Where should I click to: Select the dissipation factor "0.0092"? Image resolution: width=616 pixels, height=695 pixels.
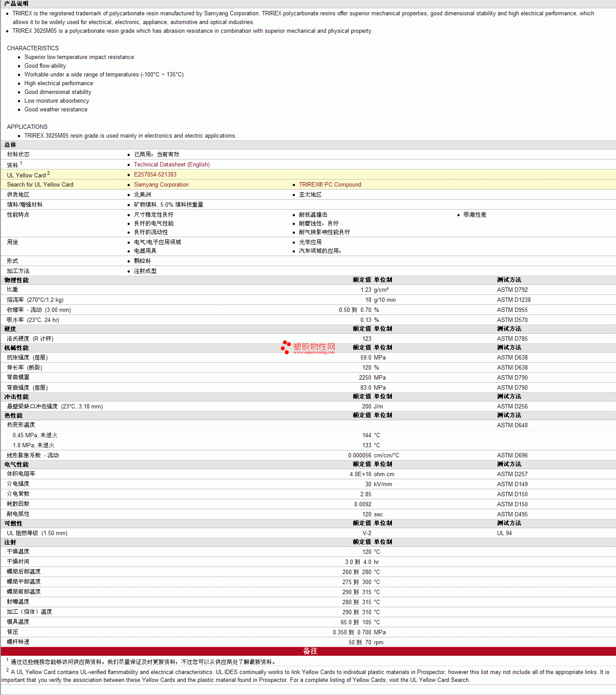pyautogui.click(x=363, y=505)
